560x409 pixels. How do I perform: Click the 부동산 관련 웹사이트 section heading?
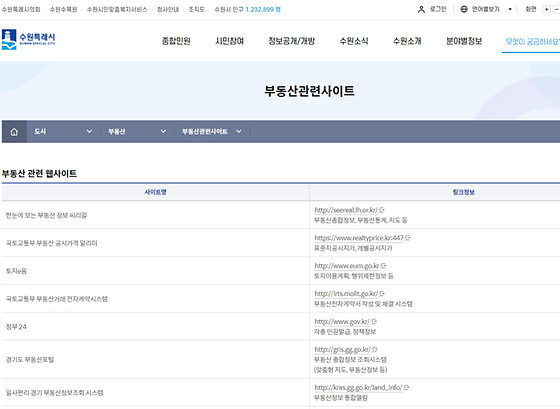click(39, 174)
